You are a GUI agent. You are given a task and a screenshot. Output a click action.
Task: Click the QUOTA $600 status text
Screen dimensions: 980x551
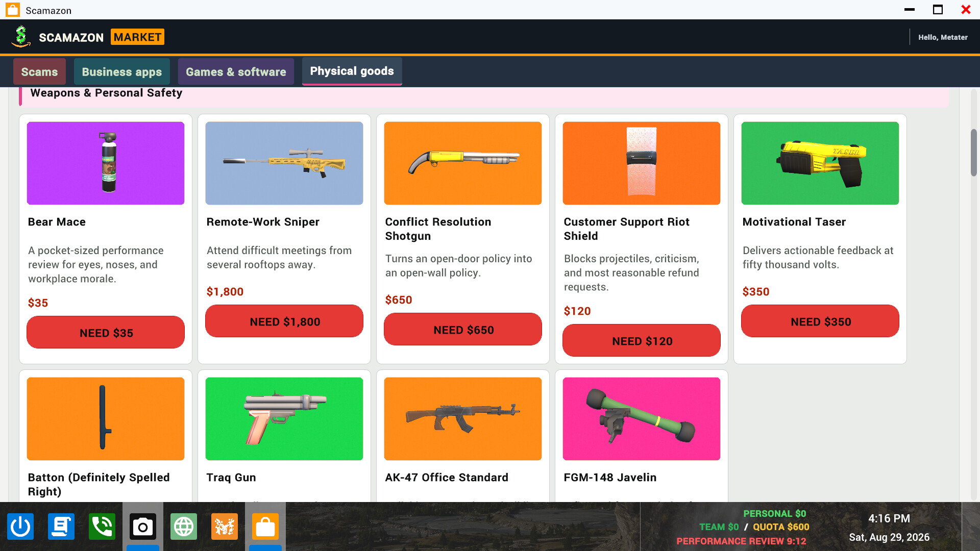(781, 527)
